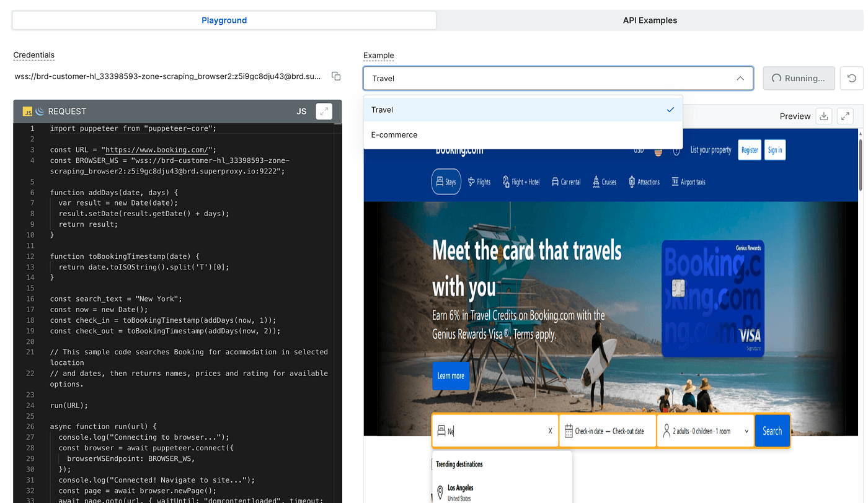Click the check-in calendar icon
Image resolution: width=868 pixels, height=503 pixels.
(569, 431)
